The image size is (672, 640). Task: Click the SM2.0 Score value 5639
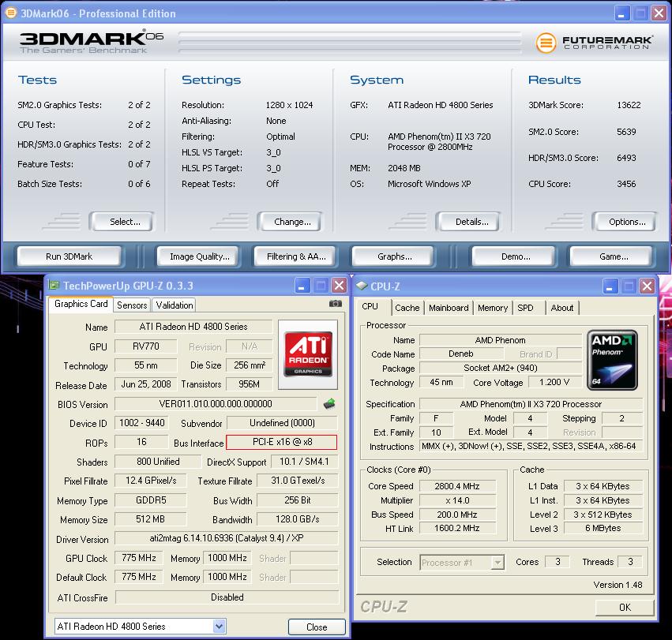[x=626, y=132]
